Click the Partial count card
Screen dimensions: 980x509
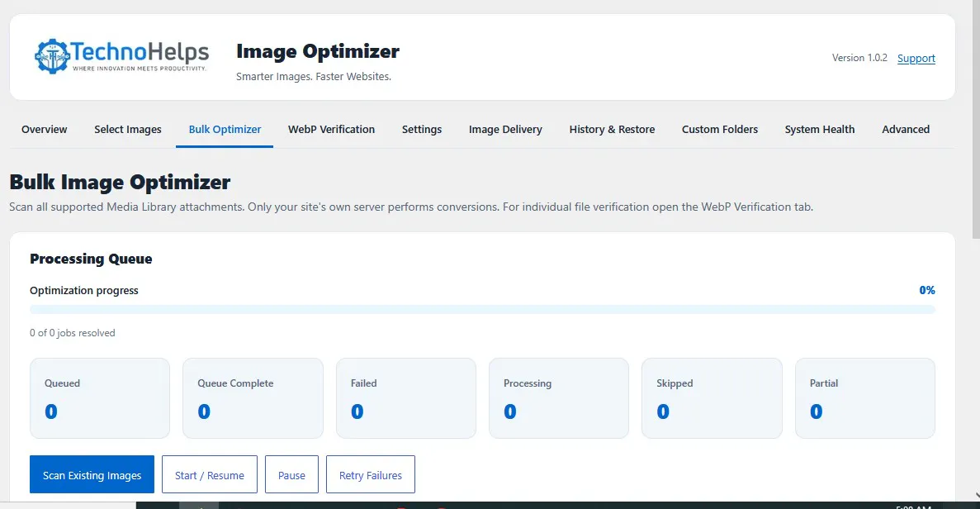pyautogui.click(x=865, y=398)
